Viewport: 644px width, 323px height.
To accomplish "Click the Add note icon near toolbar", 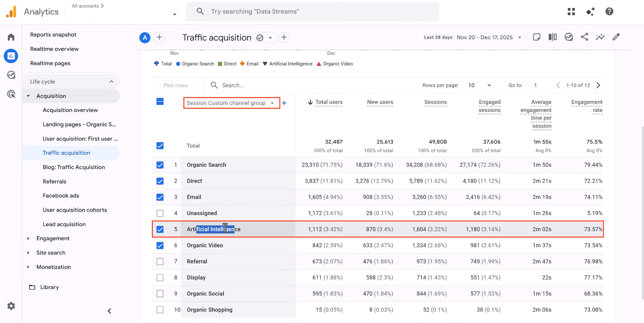I will pyautogui.click(x=537, y=37).
